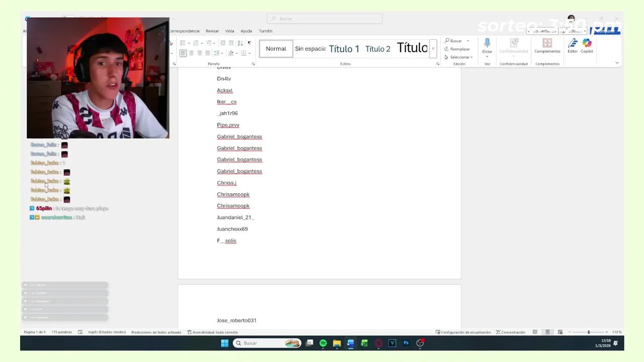
Task: Launch the Copilot icon
Action: (x=587, y=43)
